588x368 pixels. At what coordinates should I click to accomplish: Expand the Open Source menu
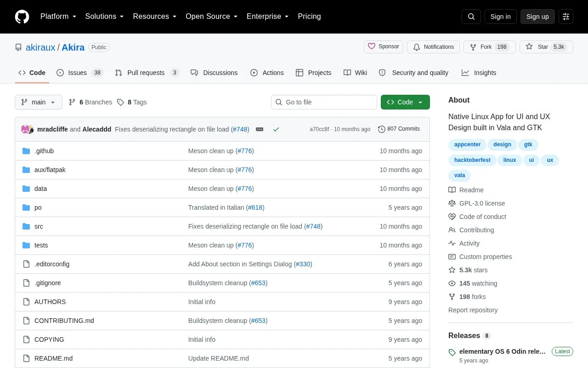click(x=212, y=17)
